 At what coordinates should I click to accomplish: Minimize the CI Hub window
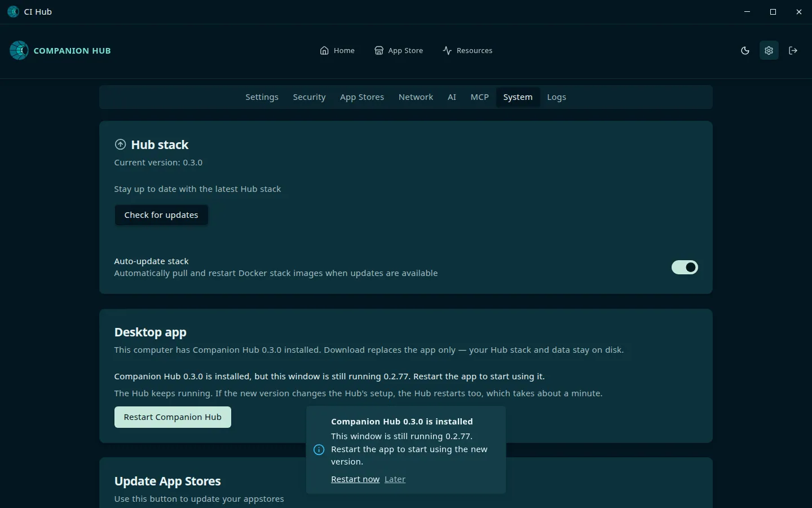747,12
